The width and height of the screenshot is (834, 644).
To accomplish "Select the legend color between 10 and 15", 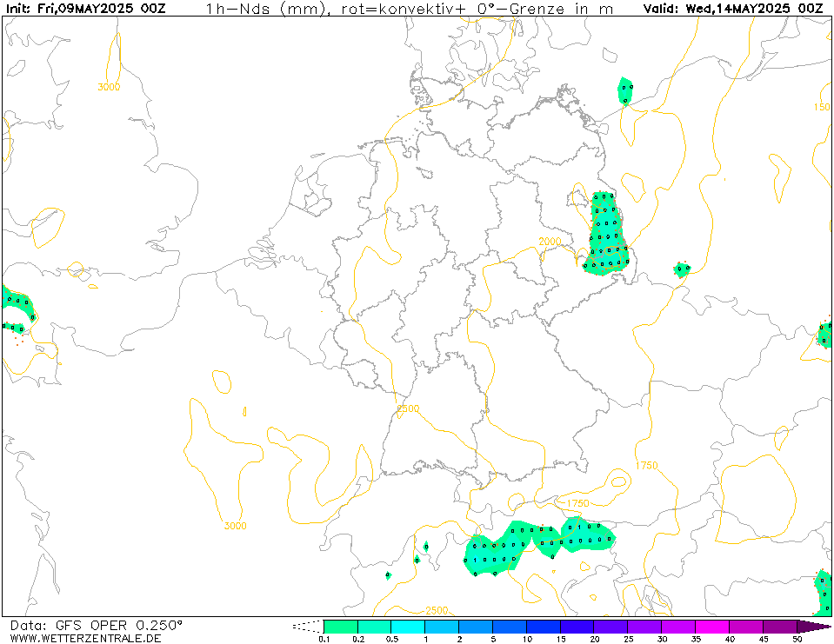I will tap(544, 627).
